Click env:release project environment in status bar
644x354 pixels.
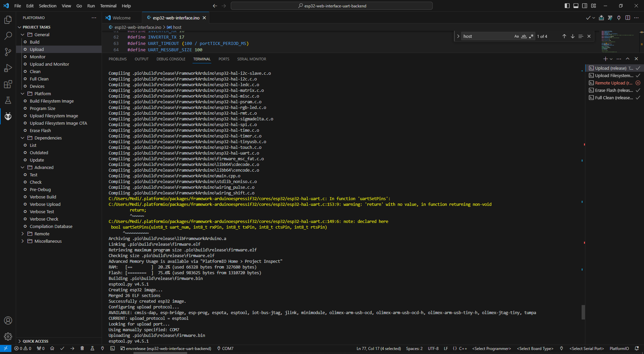click(x=166, y=349)
